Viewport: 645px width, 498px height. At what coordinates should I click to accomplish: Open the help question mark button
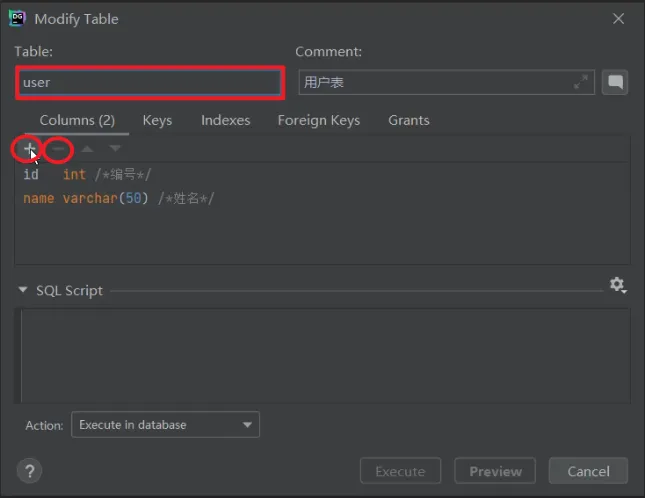[x=29, y=471]
